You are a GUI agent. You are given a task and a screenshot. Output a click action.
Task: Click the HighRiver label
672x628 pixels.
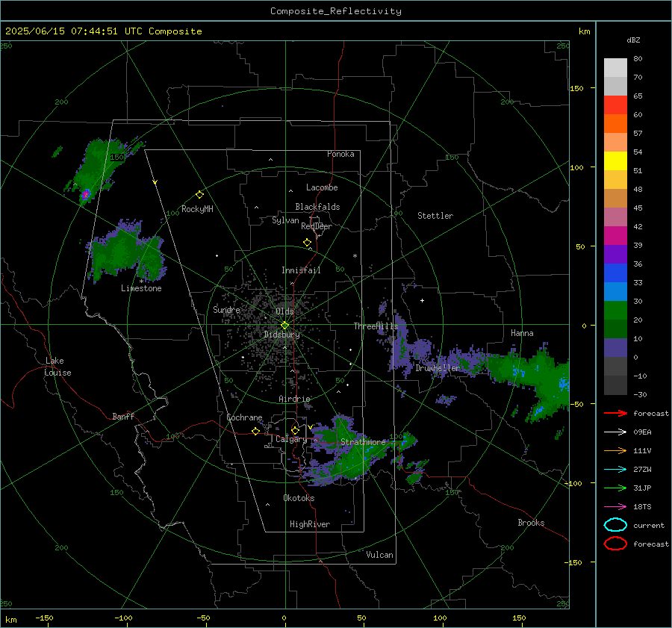click(x=310, y=524)
